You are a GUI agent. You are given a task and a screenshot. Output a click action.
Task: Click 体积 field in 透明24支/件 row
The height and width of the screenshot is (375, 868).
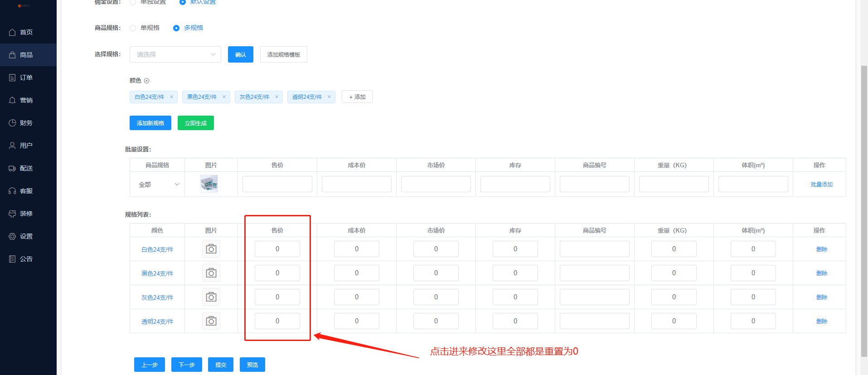coord(753,321)
